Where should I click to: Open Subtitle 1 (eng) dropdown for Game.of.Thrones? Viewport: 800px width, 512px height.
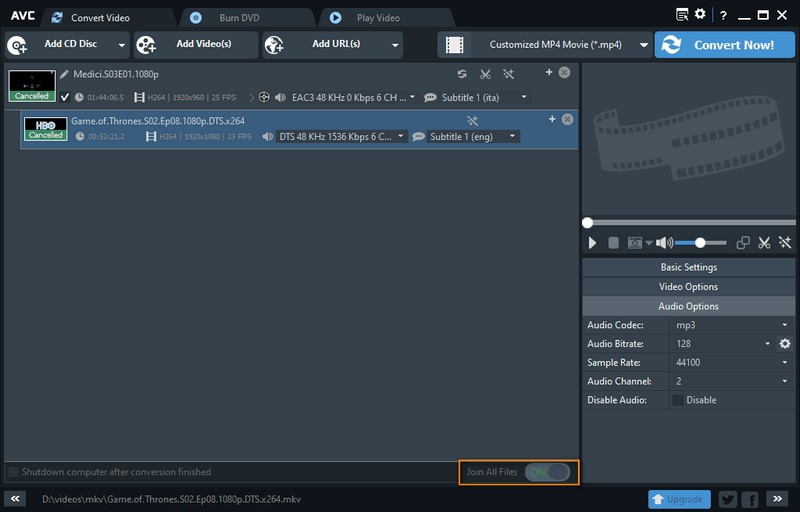click(474, 137)
